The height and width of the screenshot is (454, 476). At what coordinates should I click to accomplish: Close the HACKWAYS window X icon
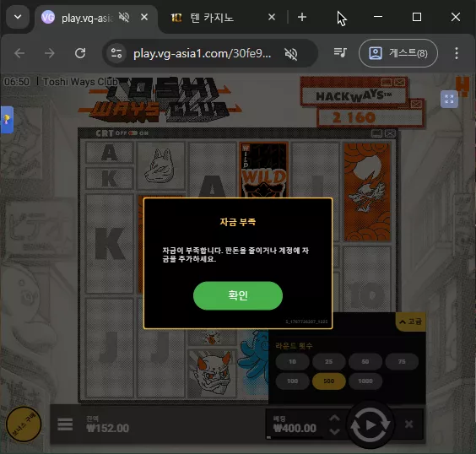399,82
